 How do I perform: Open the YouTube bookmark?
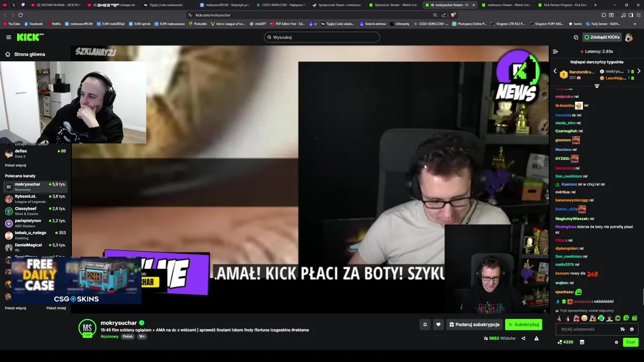click(x=11, y=24)
